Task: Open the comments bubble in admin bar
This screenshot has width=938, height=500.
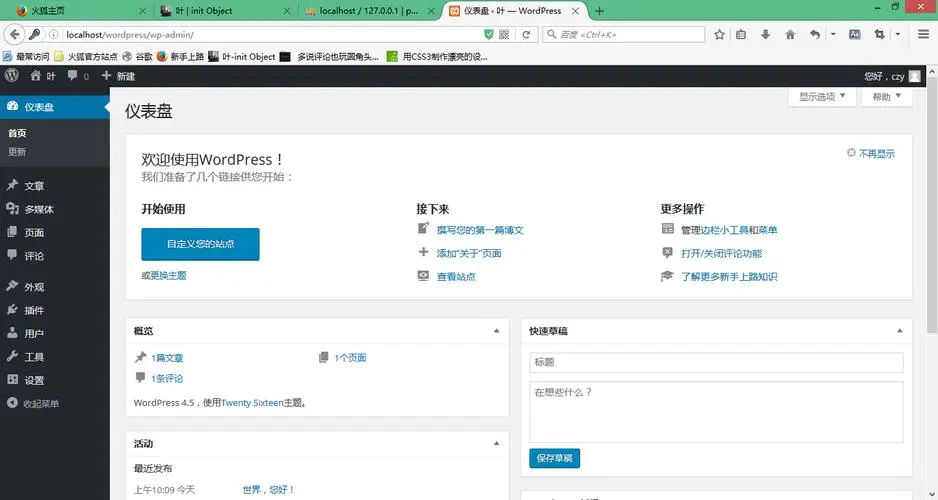Action: [x=78, y=76]
